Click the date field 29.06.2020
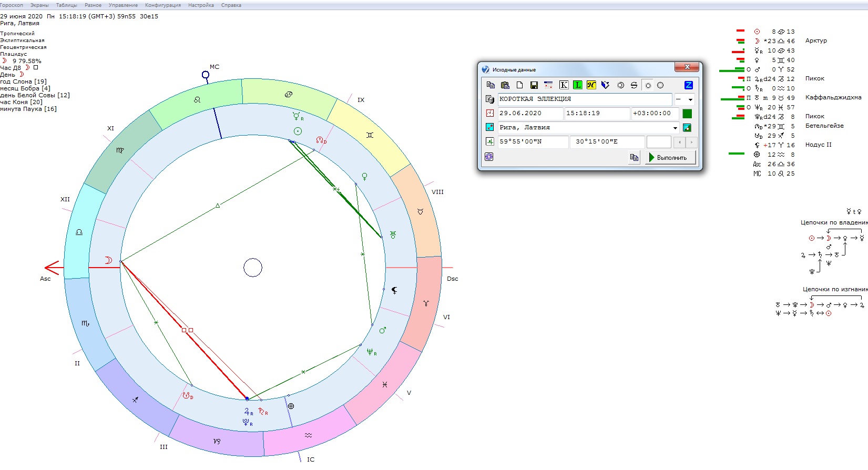The height and width of the screenshot is (470, 868). point(530,114)
